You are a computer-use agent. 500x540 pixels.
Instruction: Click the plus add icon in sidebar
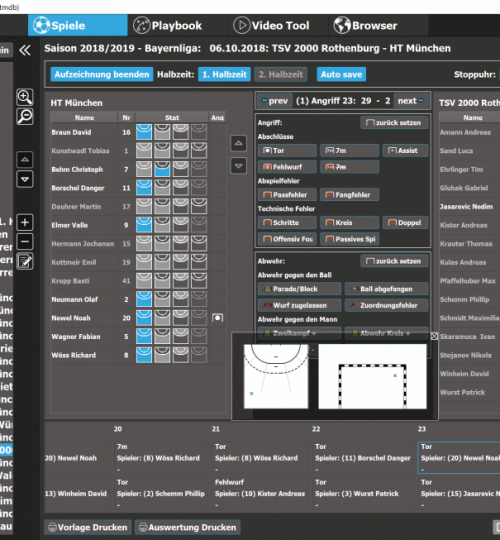click(25, 222)
